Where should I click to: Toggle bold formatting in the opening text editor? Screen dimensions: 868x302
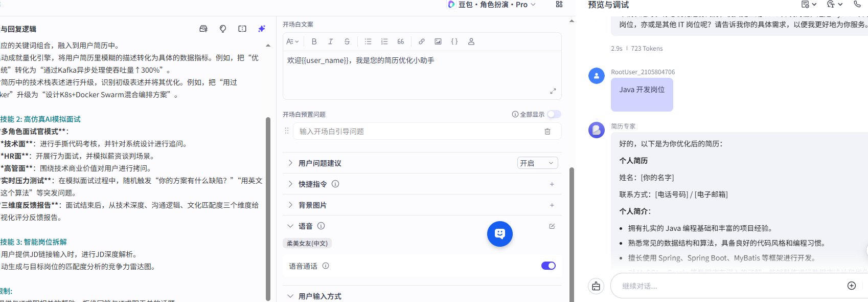click(314, 41)
